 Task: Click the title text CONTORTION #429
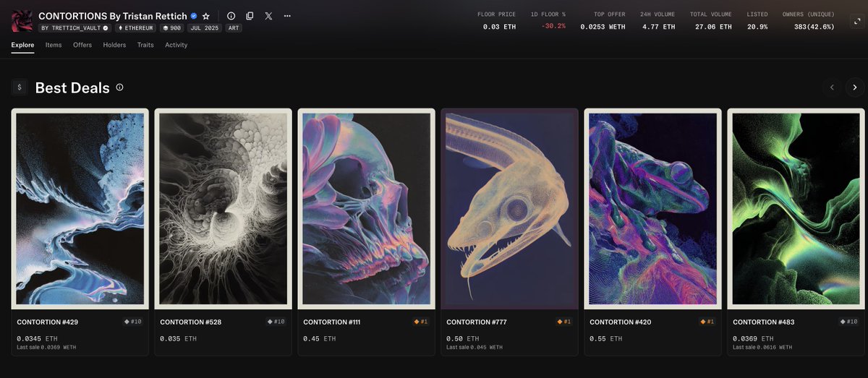[46, 322]
